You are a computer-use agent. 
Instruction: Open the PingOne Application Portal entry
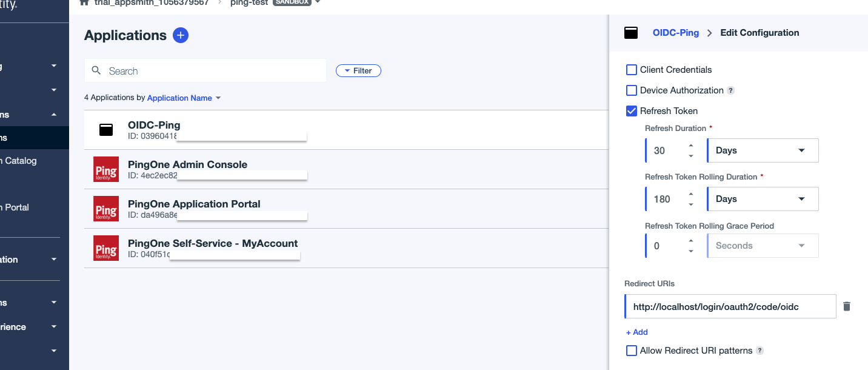(x=194, y=204)
